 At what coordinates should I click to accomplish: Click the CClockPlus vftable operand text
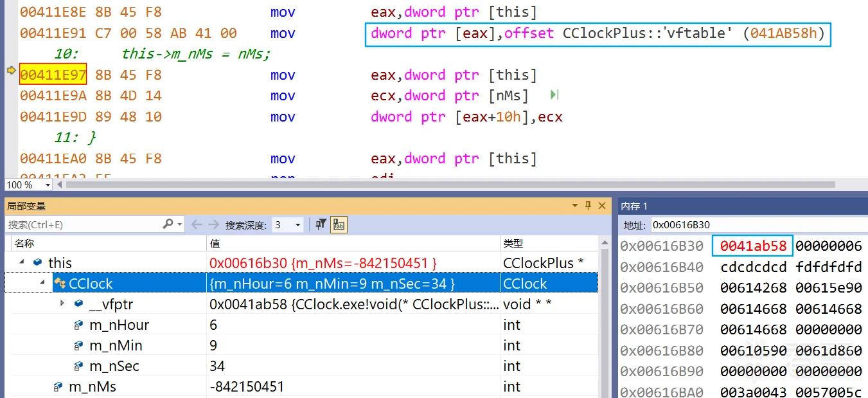pyautogui.click(x=598, y=33)
